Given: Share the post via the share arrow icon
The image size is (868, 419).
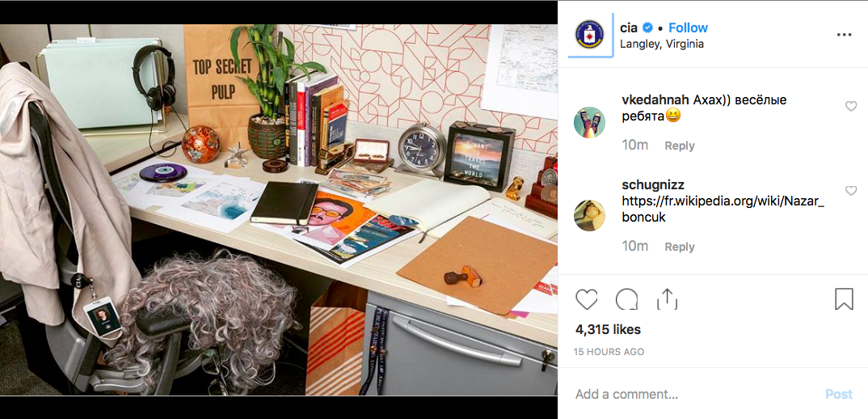Looking at the screenshot, I should click(667, 299).
